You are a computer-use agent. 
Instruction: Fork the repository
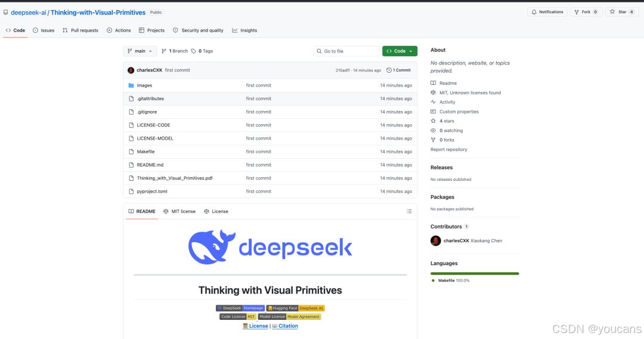point(586,12)
